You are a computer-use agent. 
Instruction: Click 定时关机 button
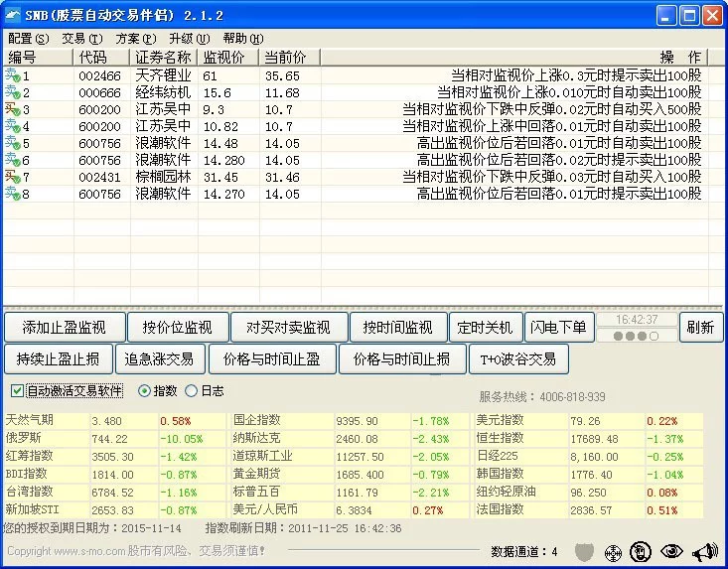pos(486,327)
